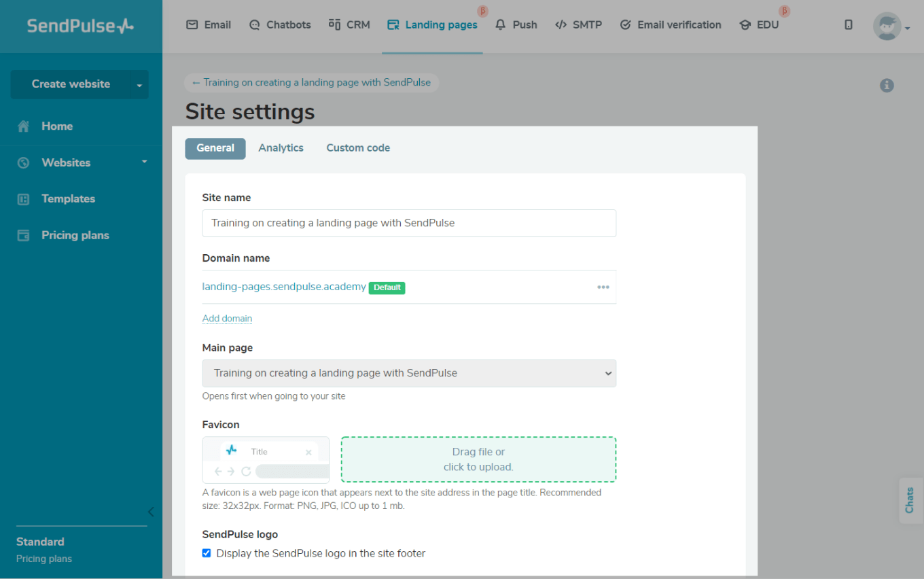This screenshot has width=924, height=579.
Task: Open the user avatar menu
Action: click(x=887, y=27)
